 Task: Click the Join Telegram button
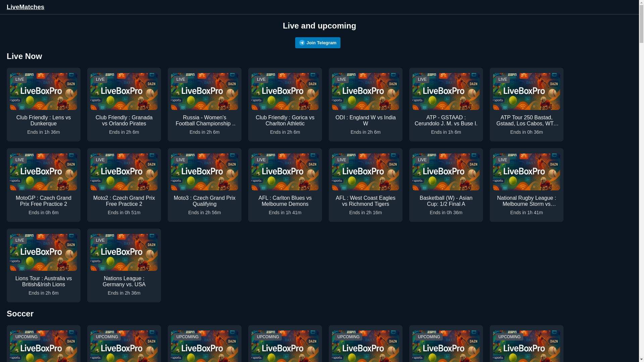click(x=318, y=43)
